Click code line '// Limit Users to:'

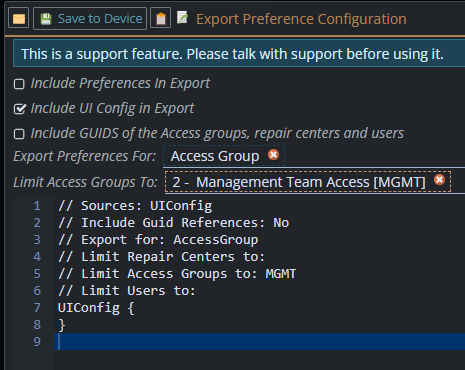click(127, 291)
